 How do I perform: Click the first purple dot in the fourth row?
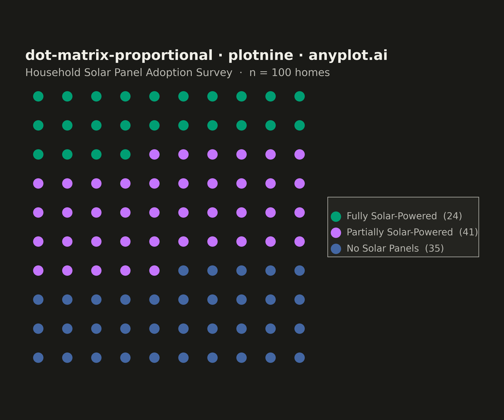(x=38, y=183)
